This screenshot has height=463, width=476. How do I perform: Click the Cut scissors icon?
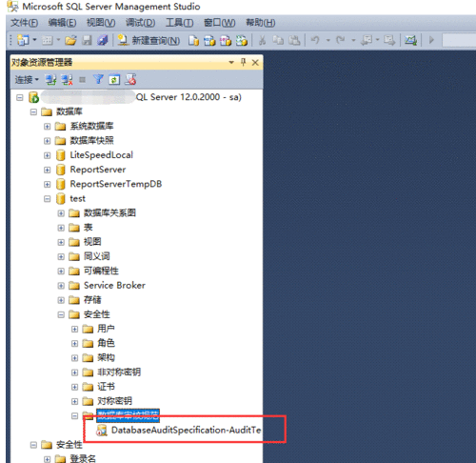pos(262,40)
